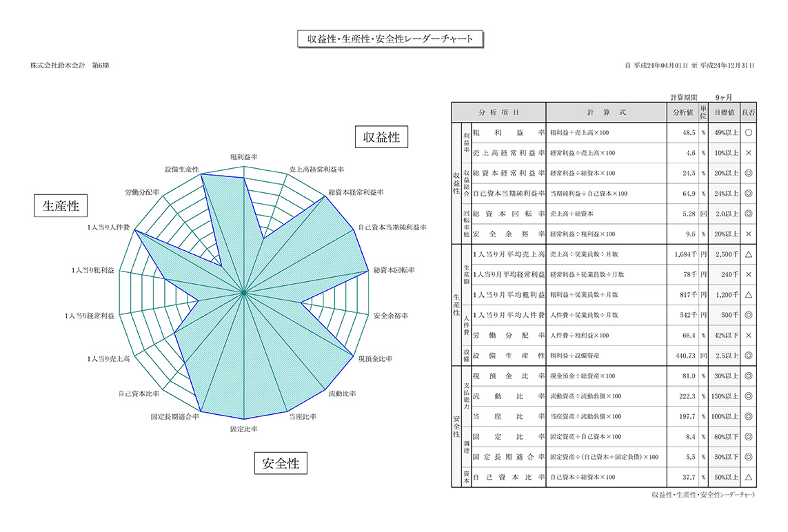Image resolution: width=788 pixels, height=532 pixels.
Task: Click the 総資本回転率 axis label on radar chart
Action: click(x=393, y=271)
